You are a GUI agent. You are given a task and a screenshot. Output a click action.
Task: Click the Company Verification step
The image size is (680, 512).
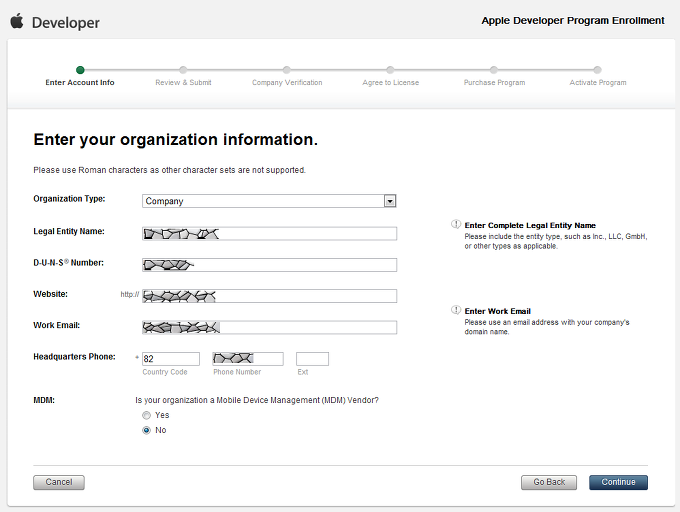coord(287,77)
